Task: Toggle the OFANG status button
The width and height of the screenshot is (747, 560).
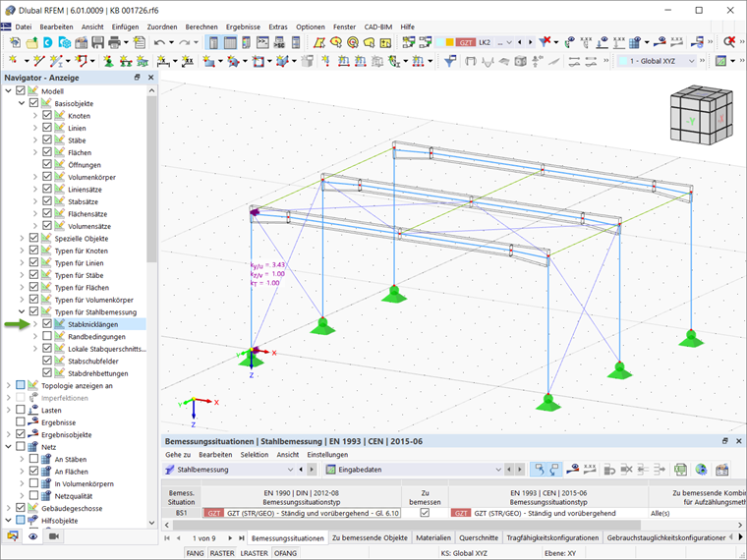Action: pos(285,553)
